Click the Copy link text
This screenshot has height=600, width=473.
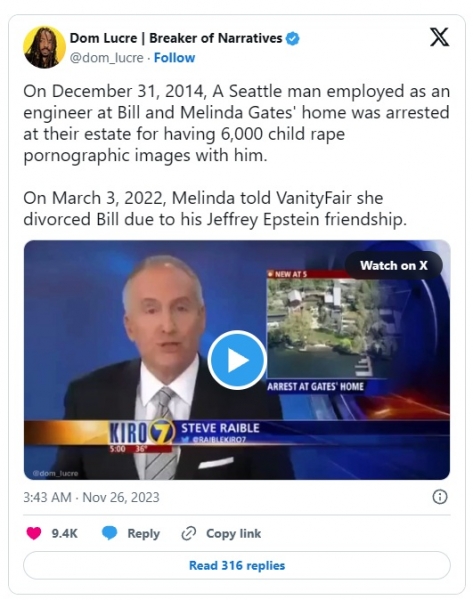(233, 533)
